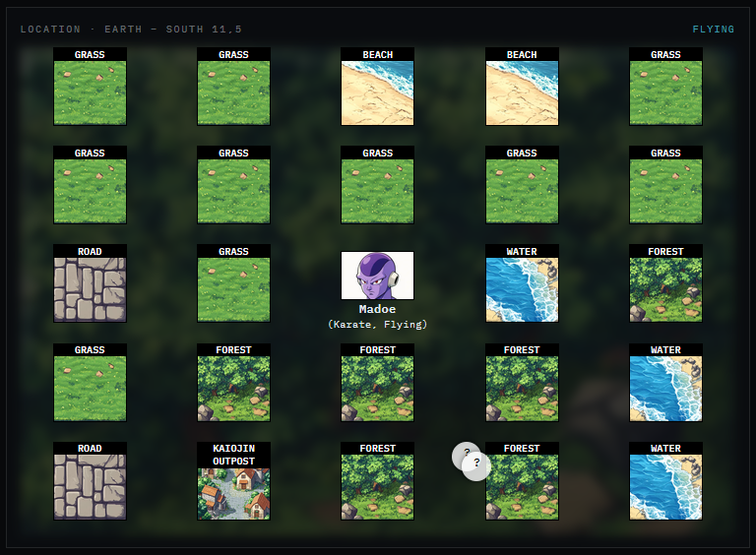Select Forest tile directly above Kaiojin Outpost
The height and width of the screenshot is (555, 756).
pyautogui.click(x=234, y=383)
